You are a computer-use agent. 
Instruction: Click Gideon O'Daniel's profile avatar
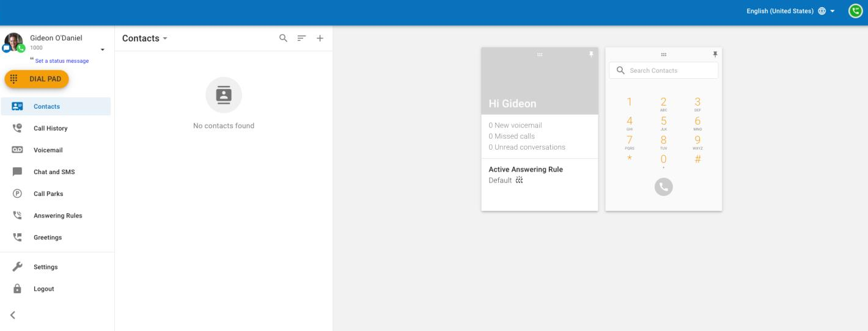tap(13, 42)
